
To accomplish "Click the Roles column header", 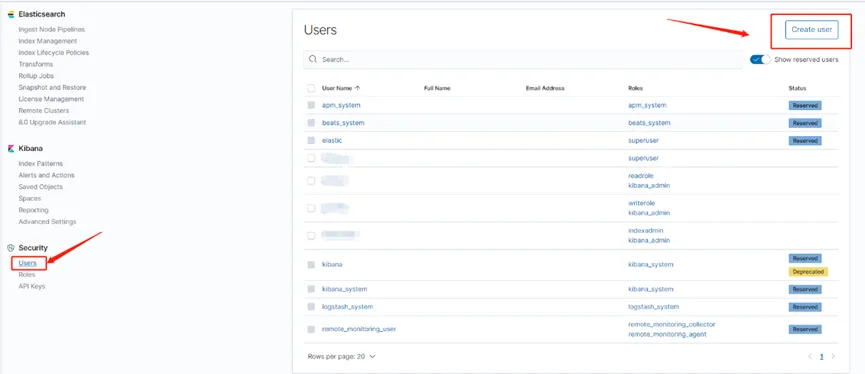I will (635, 88).
